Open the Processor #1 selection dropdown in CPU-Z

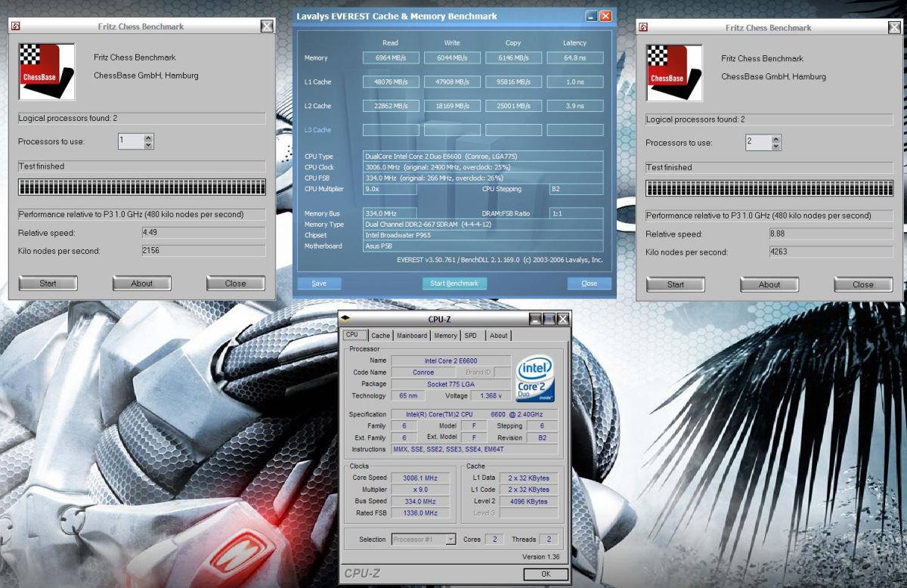tap(450, 539)
